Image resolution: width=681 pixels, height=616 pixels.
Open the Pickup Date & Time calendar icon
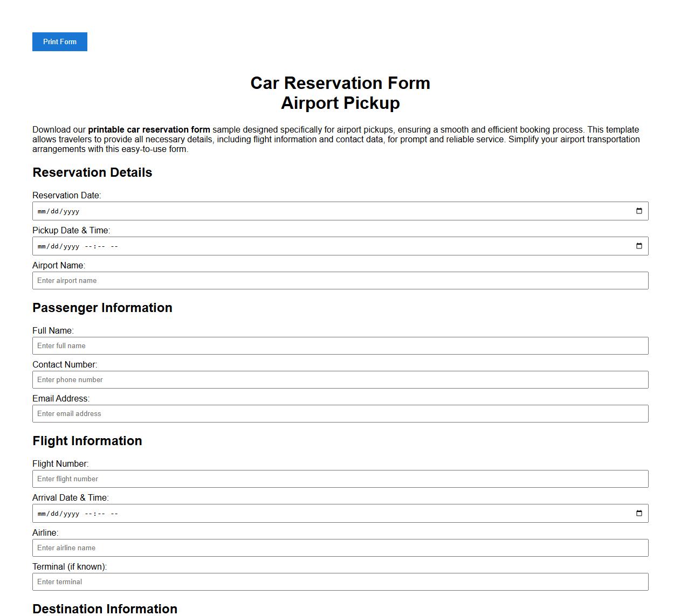(x=639, y=246)
